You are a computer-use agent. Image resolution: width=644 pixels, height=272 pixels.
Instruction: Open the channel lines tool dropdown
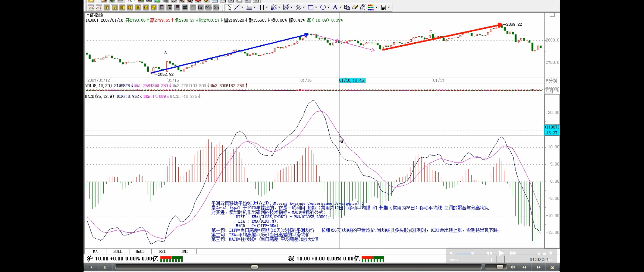[x=291, y=8]
